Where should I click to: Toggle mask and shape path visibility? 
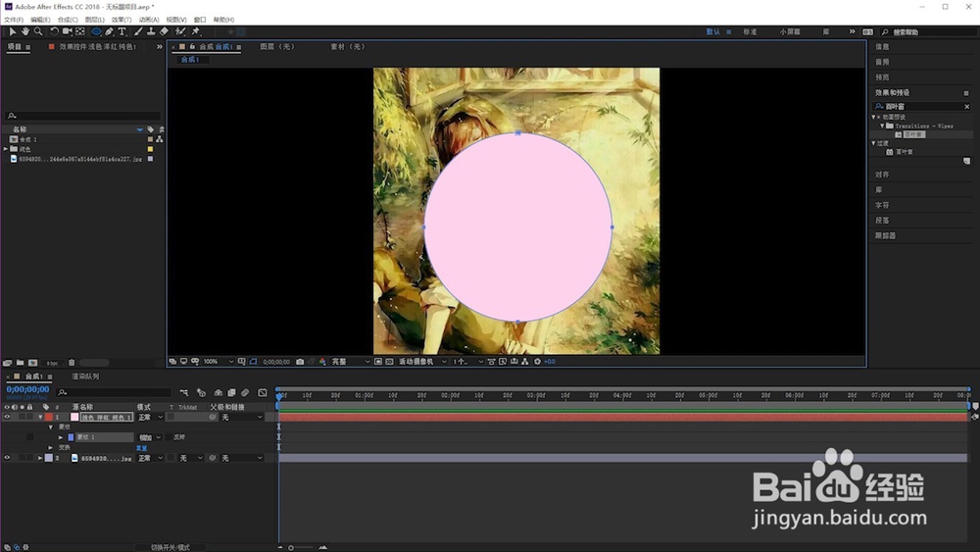(253, 362)
